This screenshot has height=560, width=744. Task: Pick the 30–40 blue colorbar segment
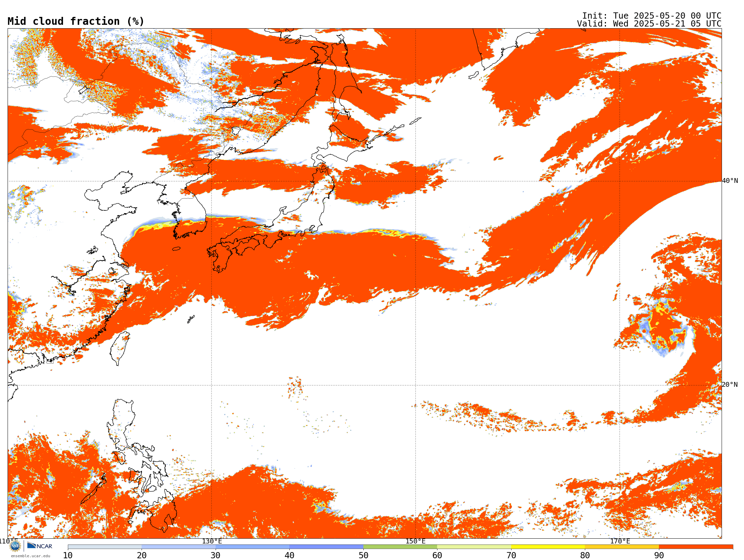coord(252,547)
